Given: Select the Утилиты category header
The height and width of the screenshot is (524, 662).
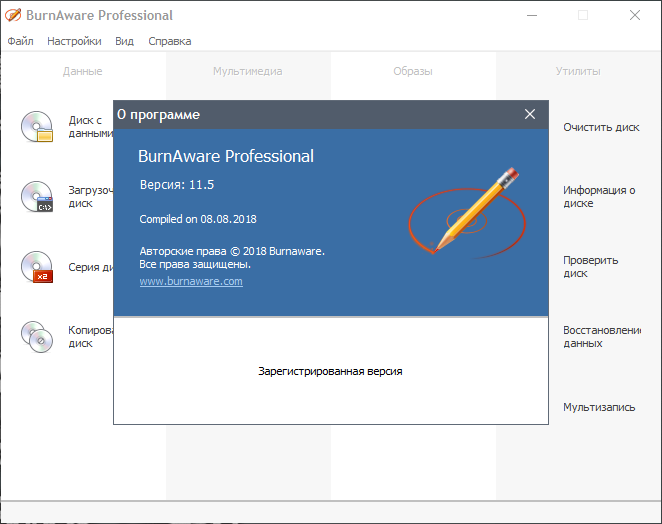Looking at the screenshot, I should point(578,71).
